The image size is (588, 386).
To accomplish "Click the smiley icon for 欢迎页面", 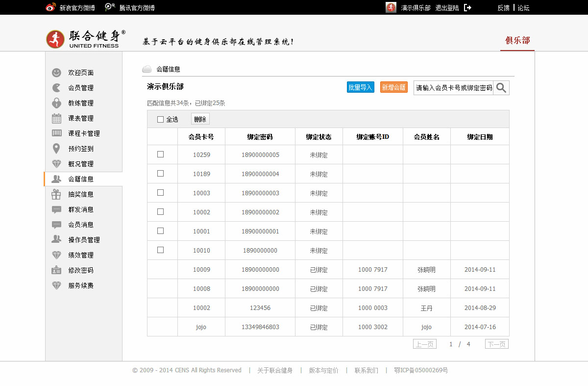I will [57, 73].
